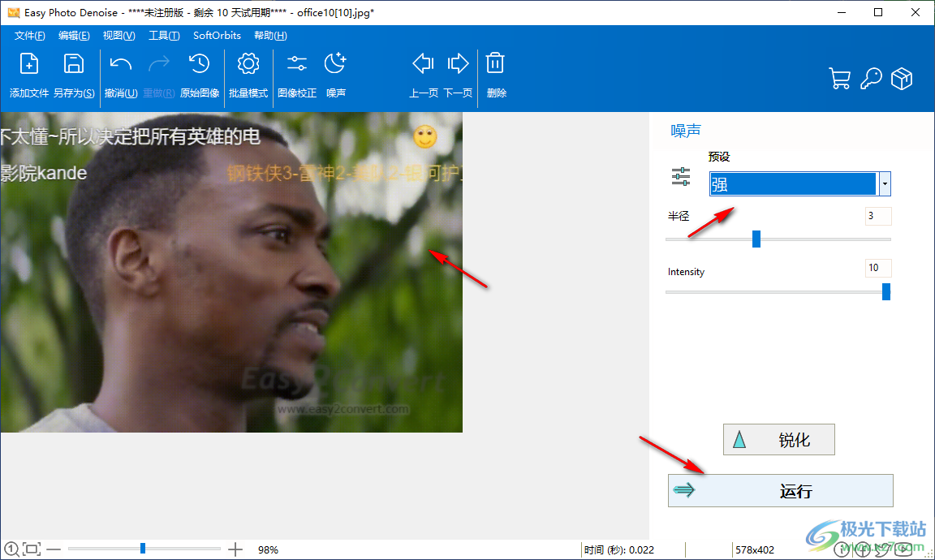The width and height of the screenshot is (935, 560).
Task: Go to next image with 下一页
Action: click(x=458, y=64)
